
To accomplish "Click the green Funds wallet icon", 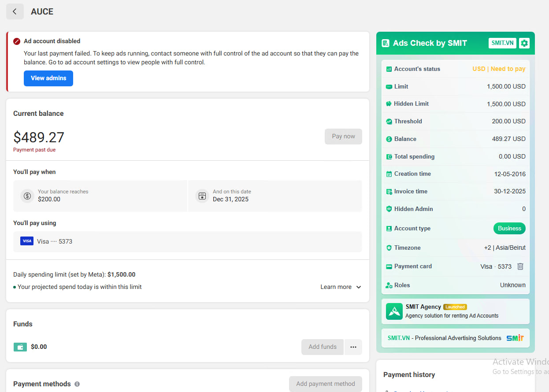I will click(x=20, y=347).
